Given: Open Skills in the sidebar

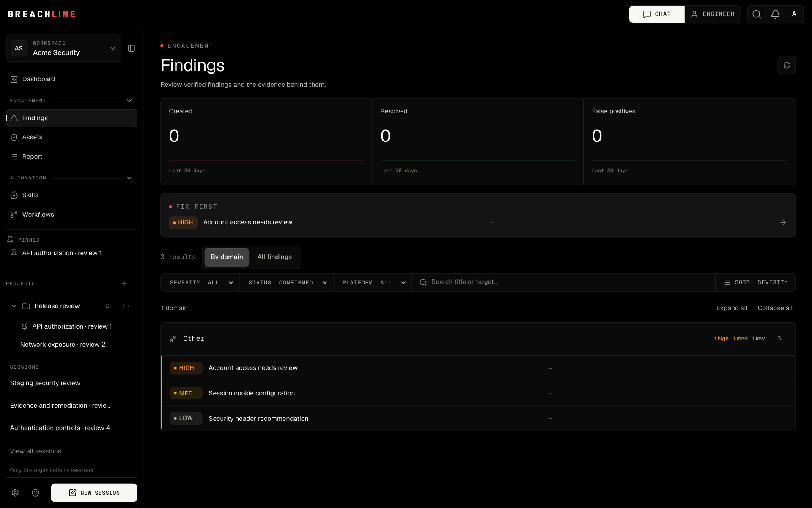Looking at the screenshot, I should [71, 195].
